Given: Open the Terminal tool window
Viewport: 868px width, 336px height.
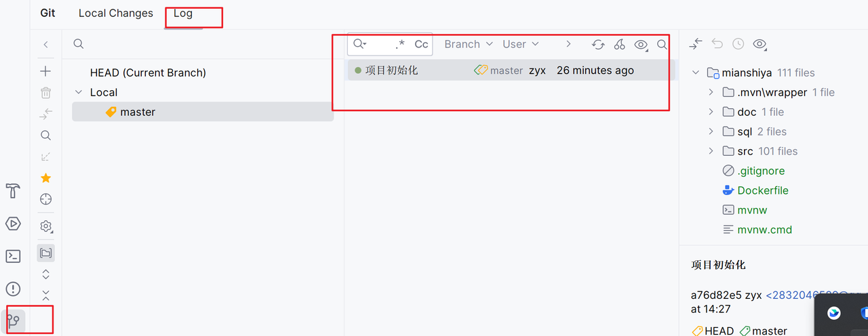Looking at the screenshot, I should coord(13,256).
